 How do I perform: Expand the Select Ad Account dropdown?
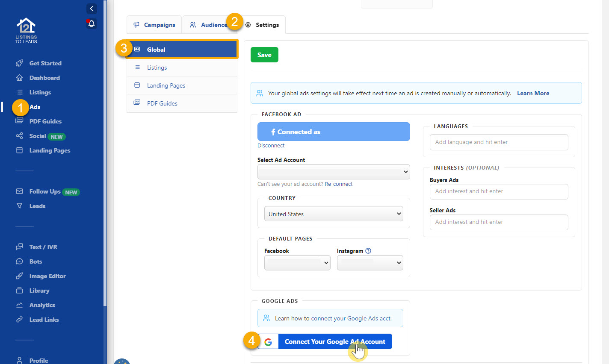click(334, 172)
